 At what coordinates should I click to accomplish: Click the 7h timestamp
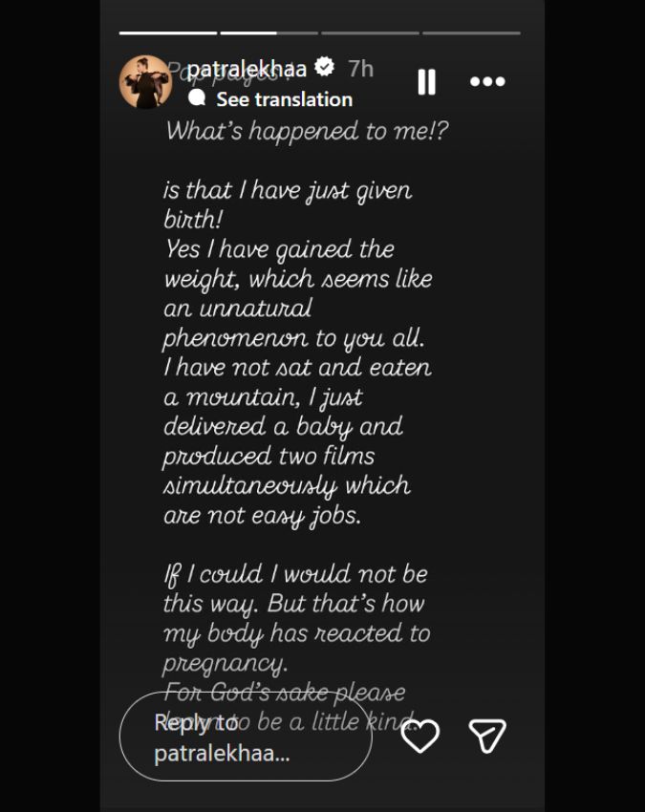(x=360, y=69)
